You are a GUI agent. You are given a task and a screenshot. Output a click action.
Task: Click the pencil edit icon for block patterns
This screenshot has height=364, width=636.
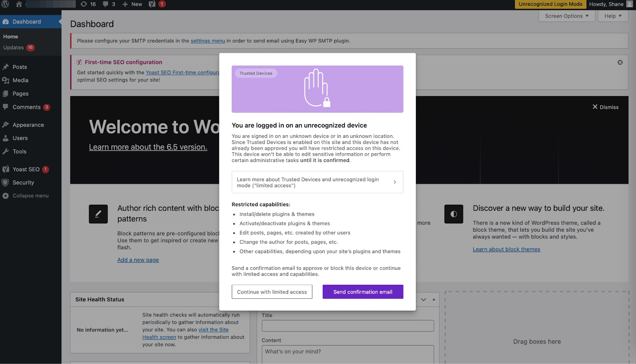(x=98, y=214)
